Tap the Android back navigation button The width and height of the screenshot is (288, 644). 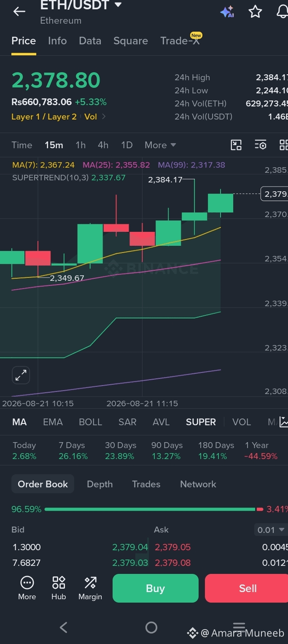pyautogui.click(x=64, y=628)
